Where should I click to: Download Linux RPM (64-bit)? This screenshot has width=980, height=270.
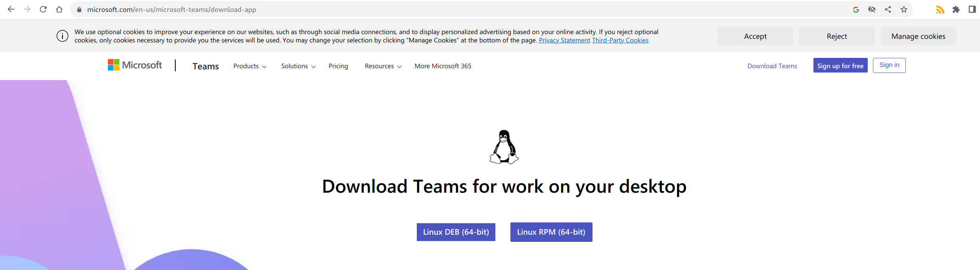click(x=551, y=232)
